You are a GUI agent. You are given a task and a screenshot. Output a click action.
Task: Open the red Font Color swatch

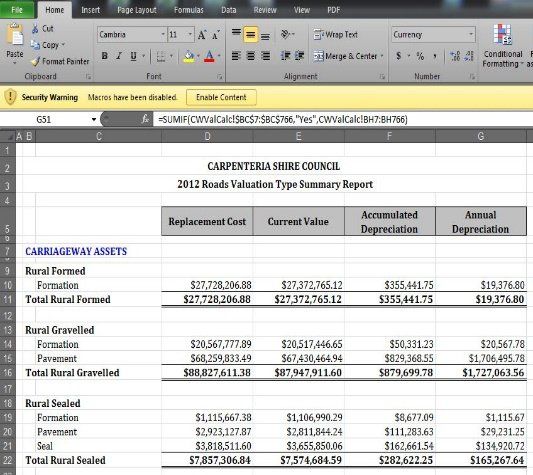(209, 56)
